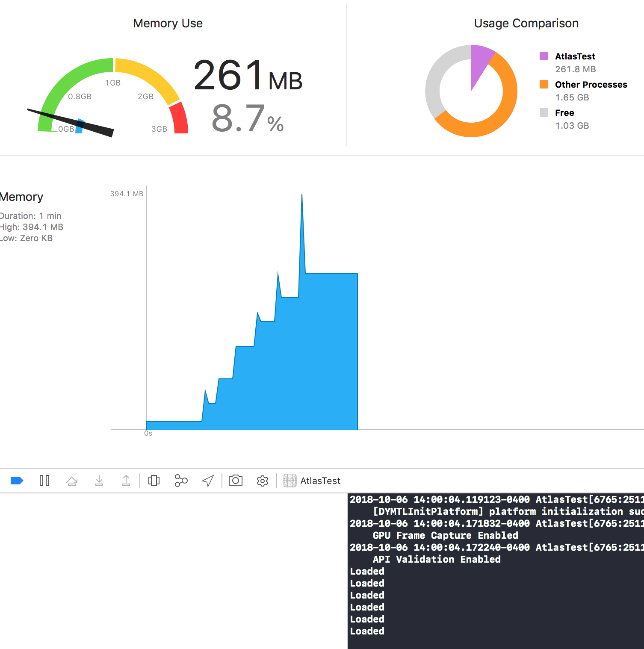Click the 2GB gauge label
644x649 pixels.
[x=145, y=97]
